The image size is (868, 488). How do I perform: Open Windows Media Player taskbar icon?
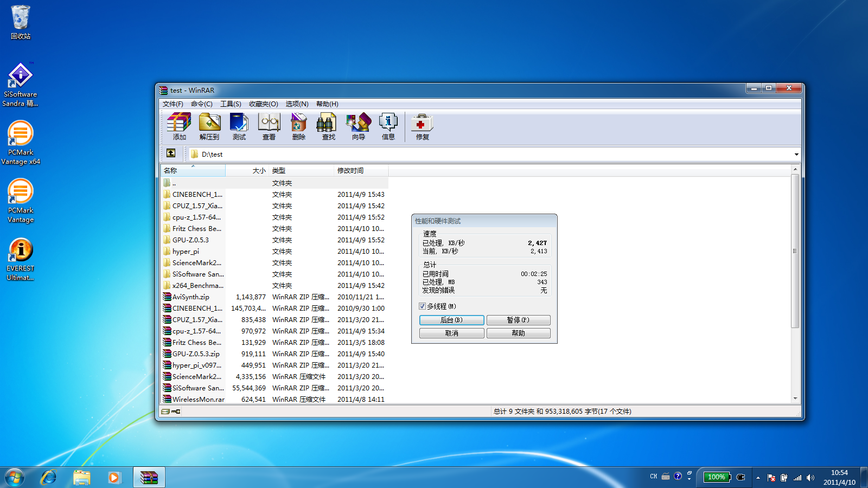113,478
